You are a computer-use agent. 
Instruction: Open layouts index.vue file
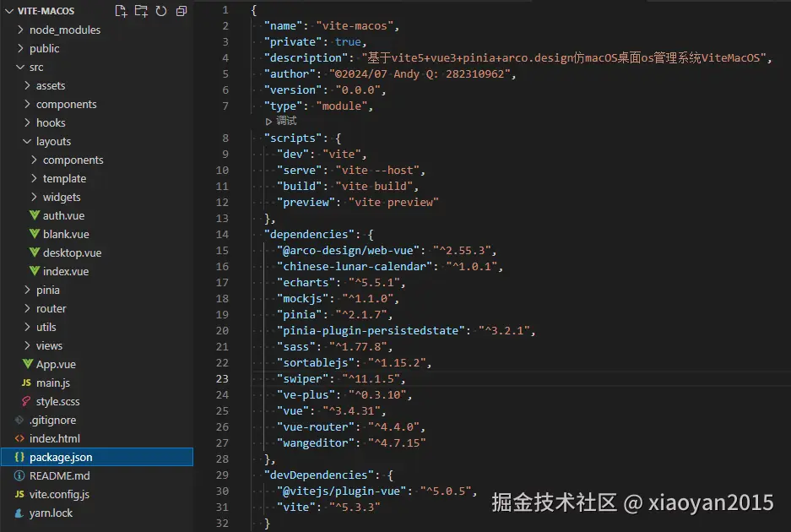pyautogui.click(x=66, y=272)
